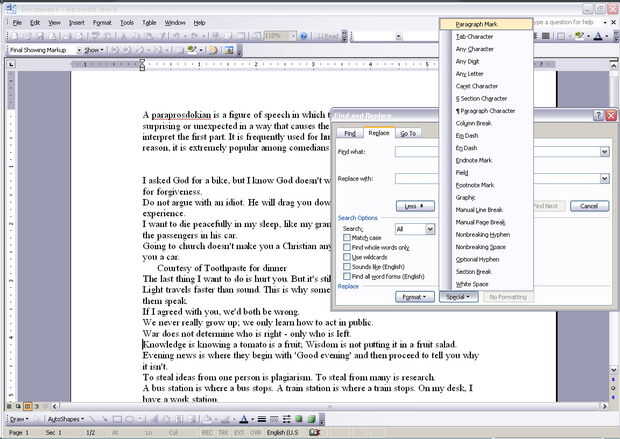620x439 pixels.
Task: Switch to Print Layout view button
Action: point(27,406)
